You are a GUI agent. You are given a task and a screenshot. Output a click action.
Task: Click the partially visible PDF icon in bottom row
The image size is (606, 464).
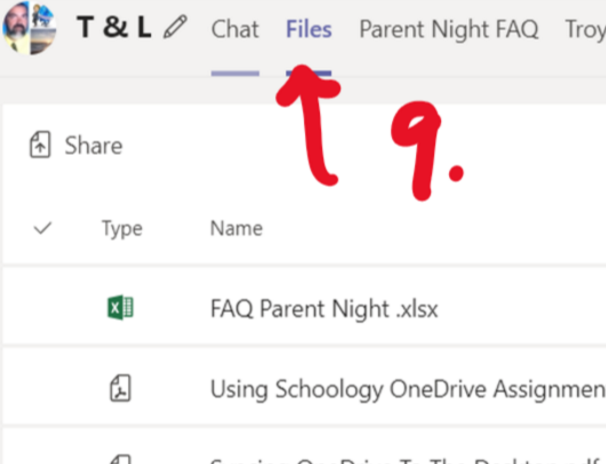(x=120, y=459)
